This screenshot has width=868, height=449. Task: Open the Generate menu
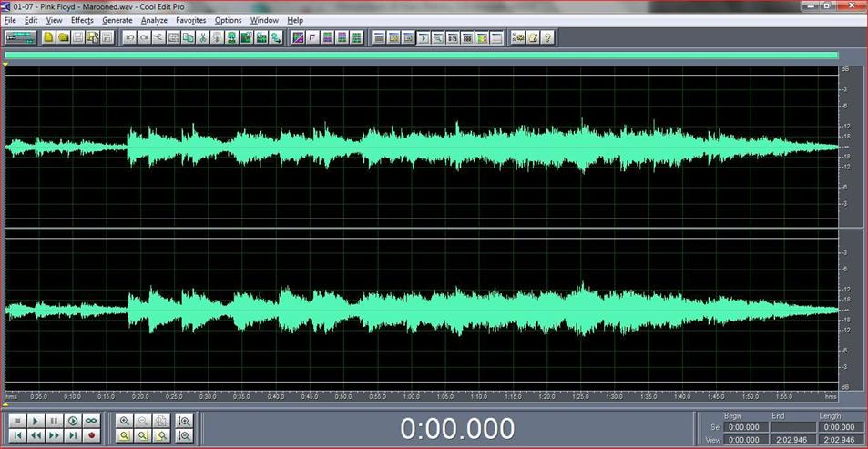click(x=117, y=20)
